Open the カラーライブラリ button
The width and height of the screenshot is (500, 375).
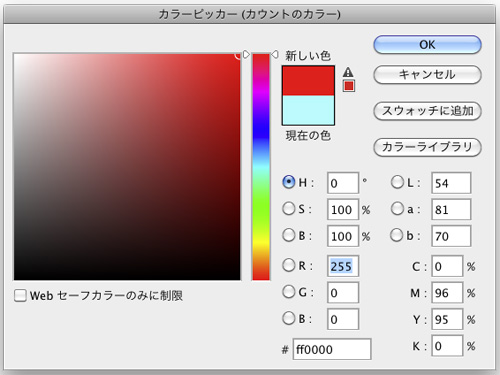427,147
